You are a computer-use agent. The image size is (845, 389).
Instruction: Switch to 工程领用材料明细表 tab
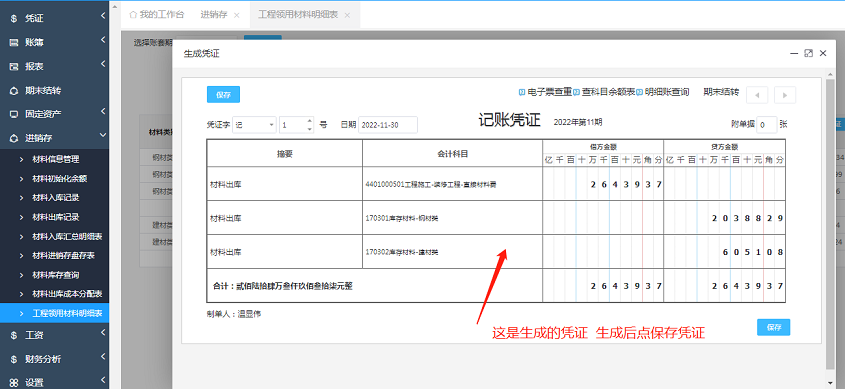(305, 15)
